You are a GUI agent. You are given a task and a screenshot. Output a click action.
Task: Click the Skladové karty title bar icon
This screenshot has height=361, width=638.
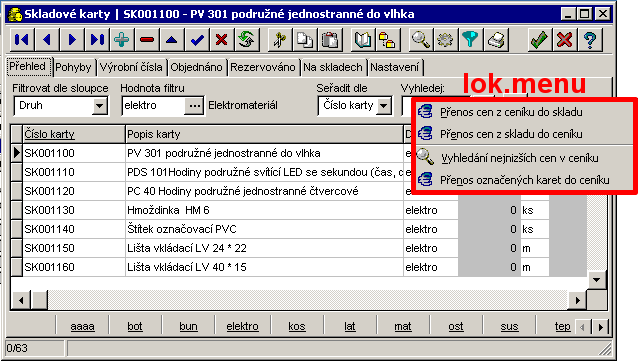pyautogui.click(x=15, y=14)
